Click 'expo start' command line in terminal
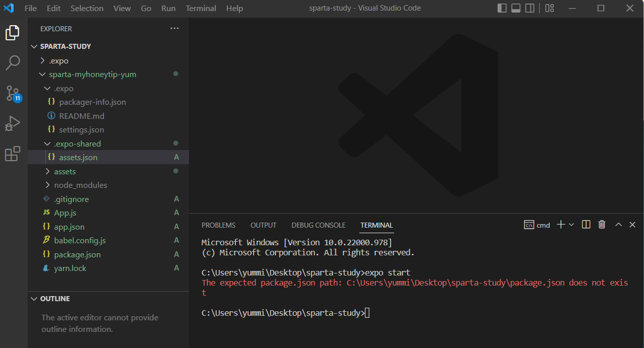This screenshot has width=644, height=348. coord(306,272)
